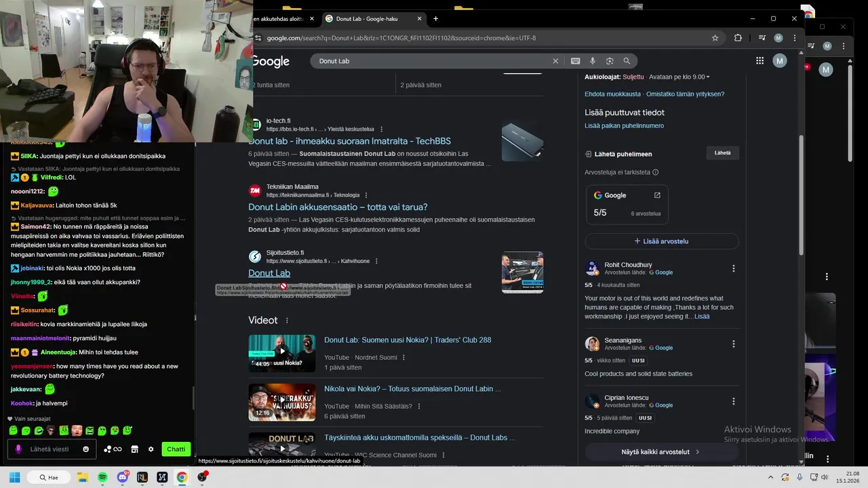The width and height of the screenshot is (868, 488).
Task: Open the Google account avatar on page
Action: point(780,61)
